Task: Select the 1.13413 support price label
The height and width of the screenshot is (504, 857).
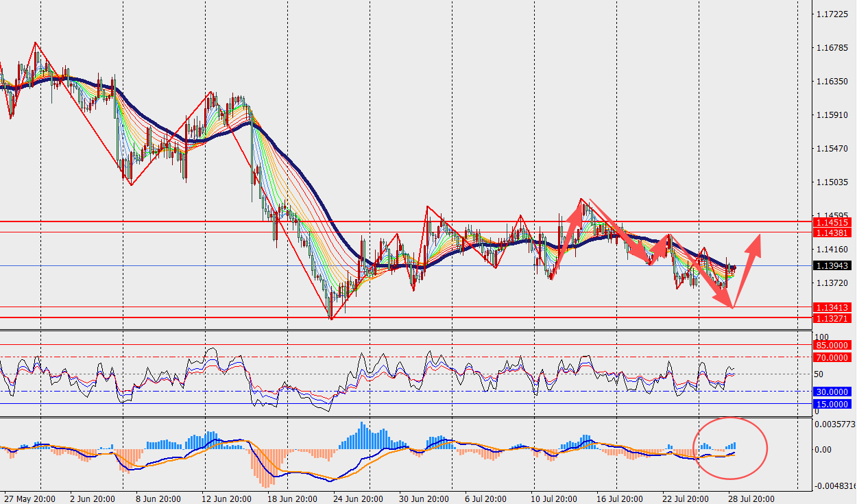Action: [832, 308]
